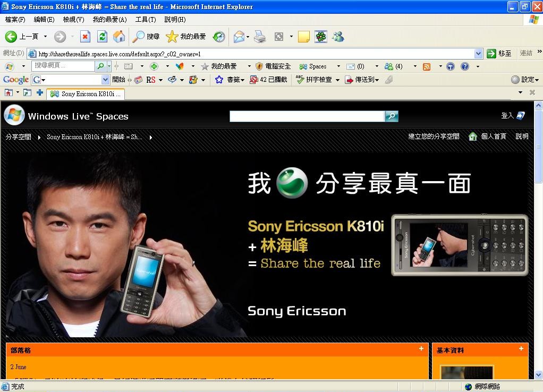Close the current tab with the gray X
This screenshot has width=543, height=392.
(532, 92)
